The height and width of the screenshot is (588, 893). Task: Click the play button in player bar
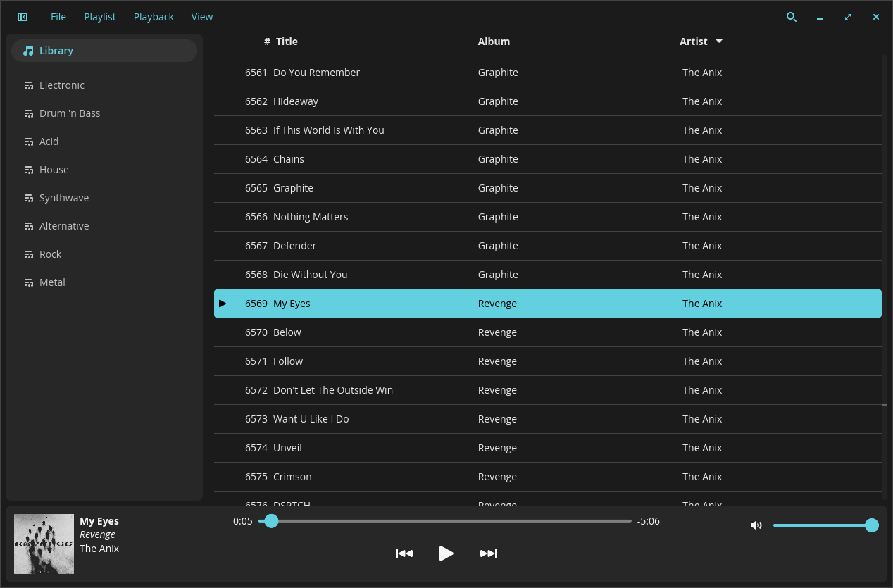coord(446,553)
